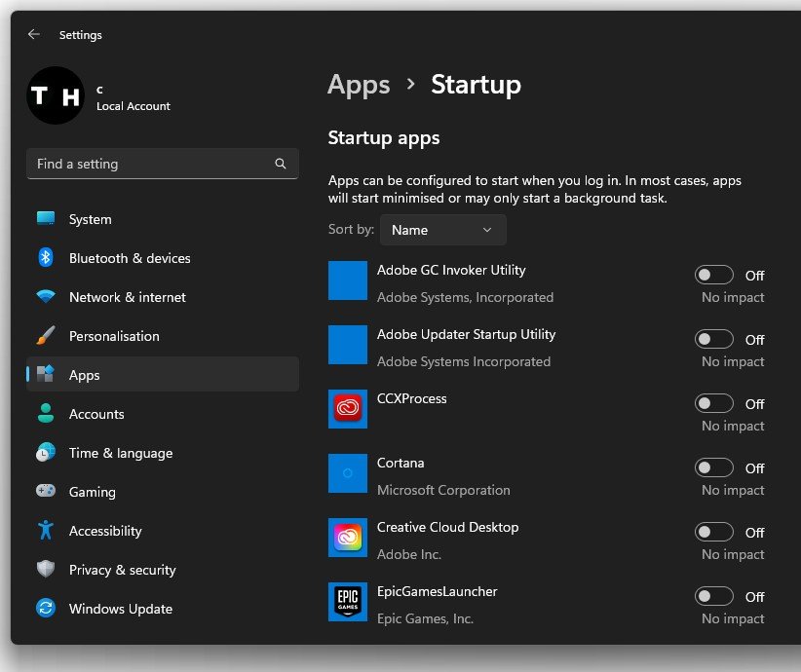Click the Find a setting field
This screenshot has height=672, width=801.
coord(151,164)
